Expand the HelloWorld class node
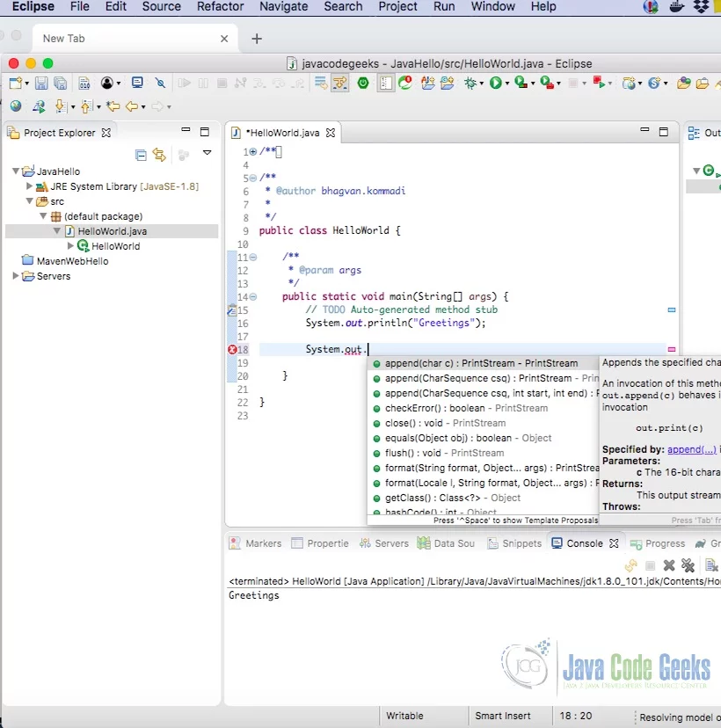This screenshot has width=721, height=728. coord(70,245)
